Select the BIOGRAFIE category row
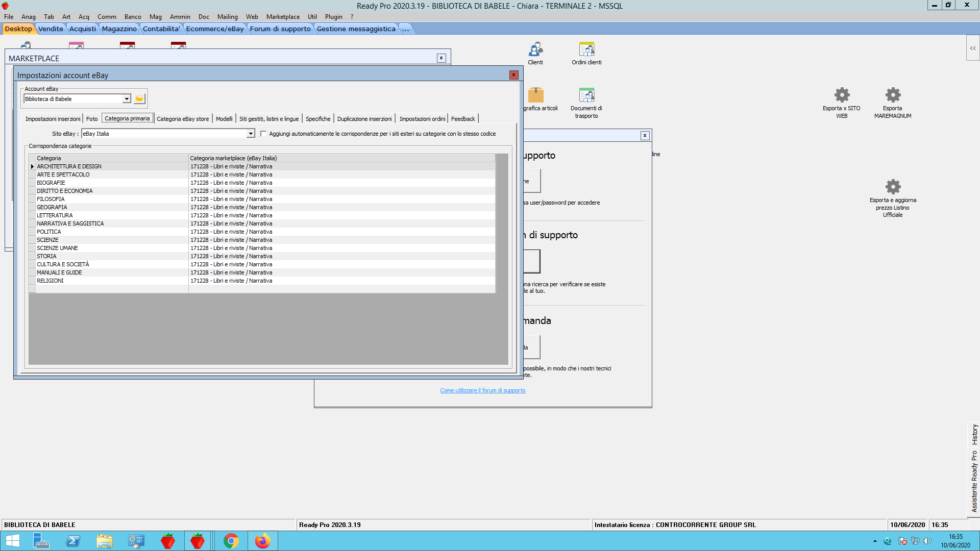The image size is (980, 551). click(x=262, y=183)
